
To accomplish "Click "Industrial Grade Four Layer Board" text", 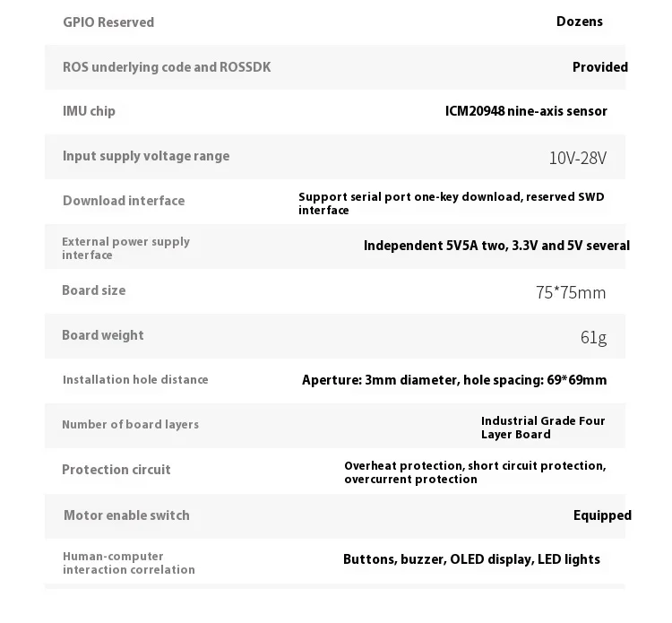I will pyautogui.click(x=543, y=428).
